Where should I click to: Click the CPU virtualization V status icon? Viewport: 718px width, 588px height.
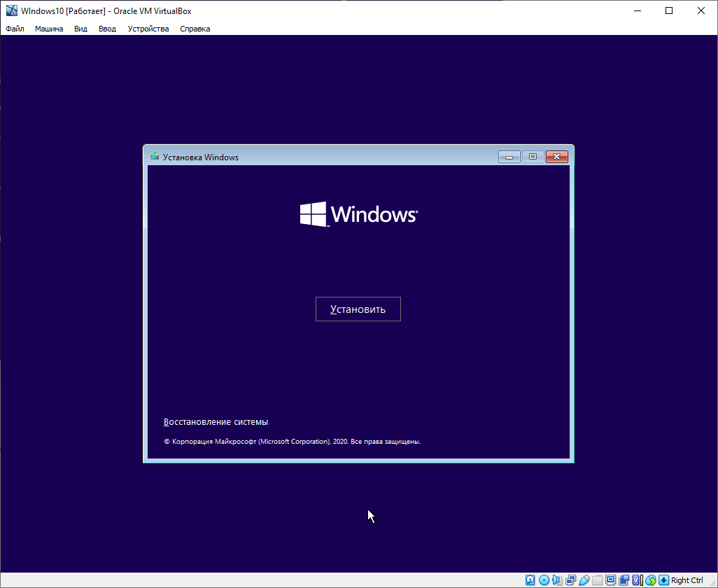point(638,580)
